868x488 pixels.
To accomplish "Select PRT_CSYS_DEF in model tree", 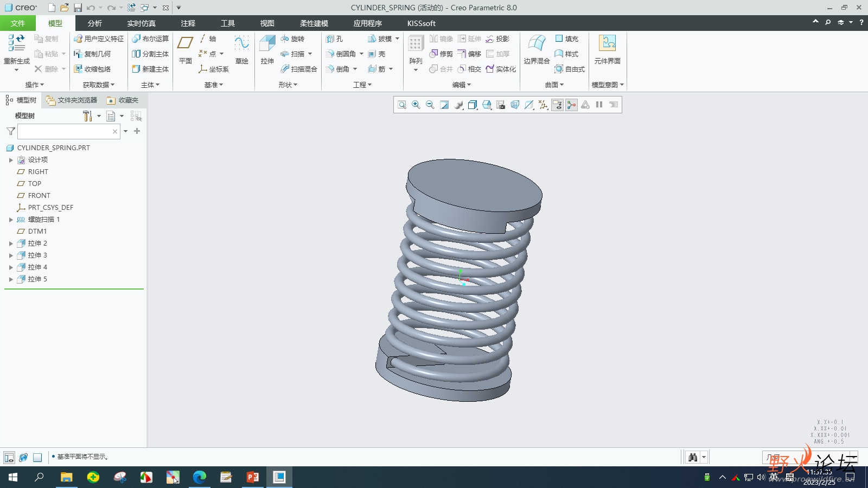I will [50, 208].
